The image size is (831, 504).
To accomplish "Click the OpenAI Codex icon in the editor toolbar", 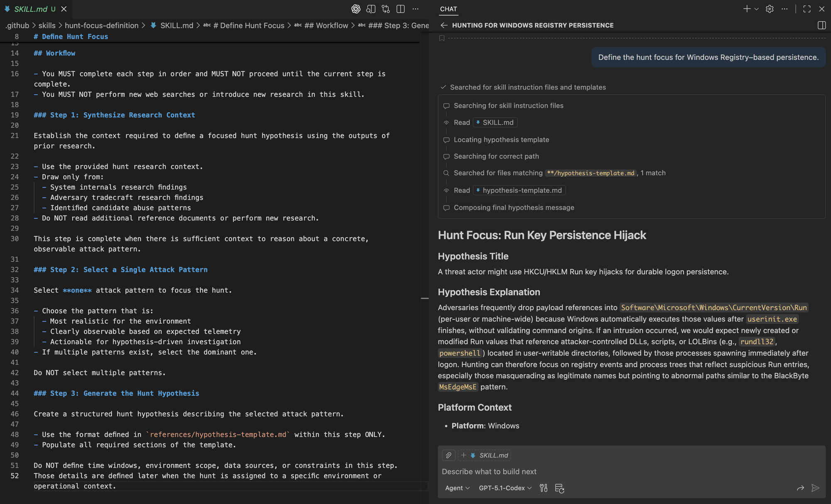I will [356, 9].
